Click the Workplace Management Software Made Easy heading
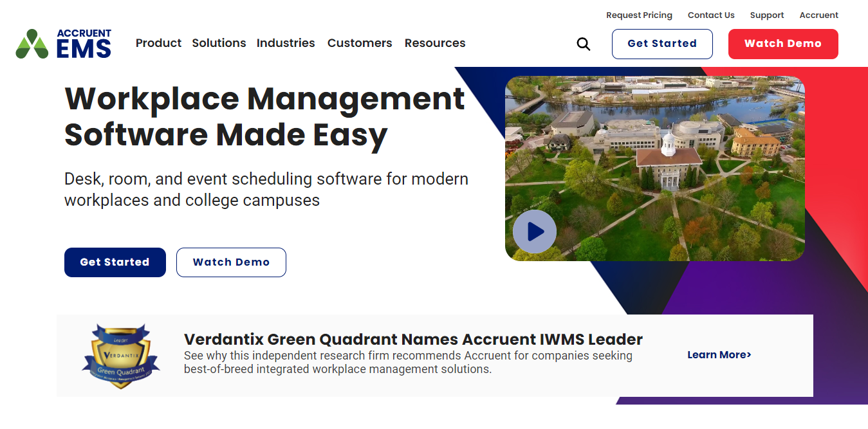The height and width of the screenshot is (429, 868). coord(264,116)
